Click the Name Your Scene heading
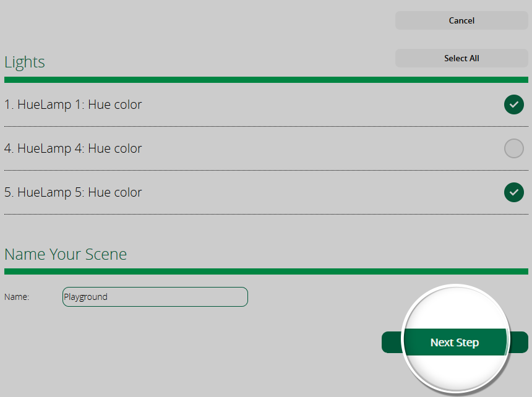The image size is (532, 397). coord(66,254)
